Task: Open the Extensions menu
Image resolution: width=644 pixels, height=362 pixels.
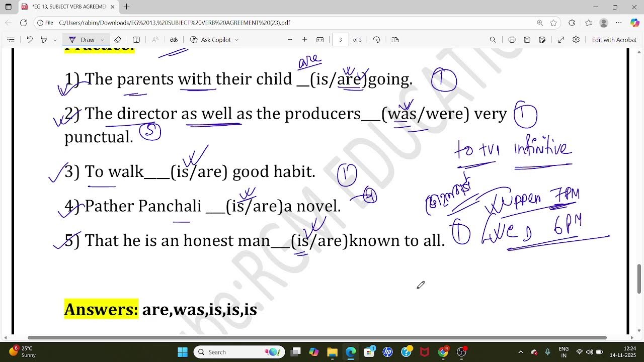Action: click(572, 23)
